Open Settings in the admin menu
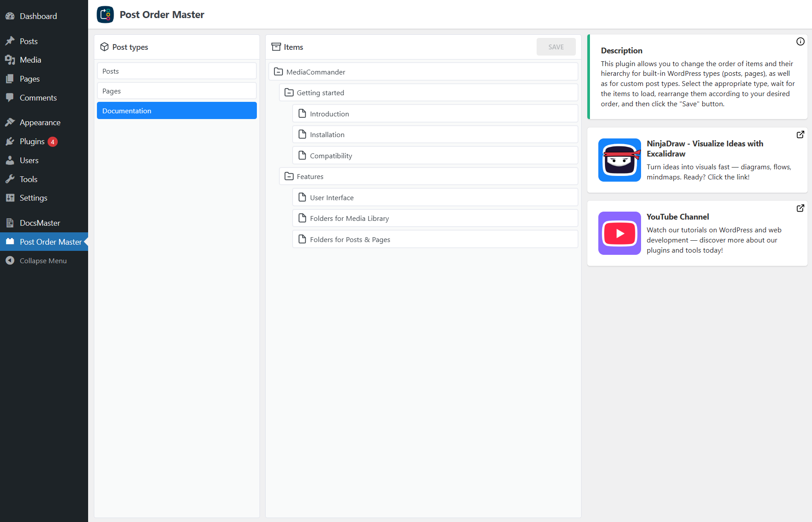The image size is (812, 522). pyautogui.click(x=33, y=198)
